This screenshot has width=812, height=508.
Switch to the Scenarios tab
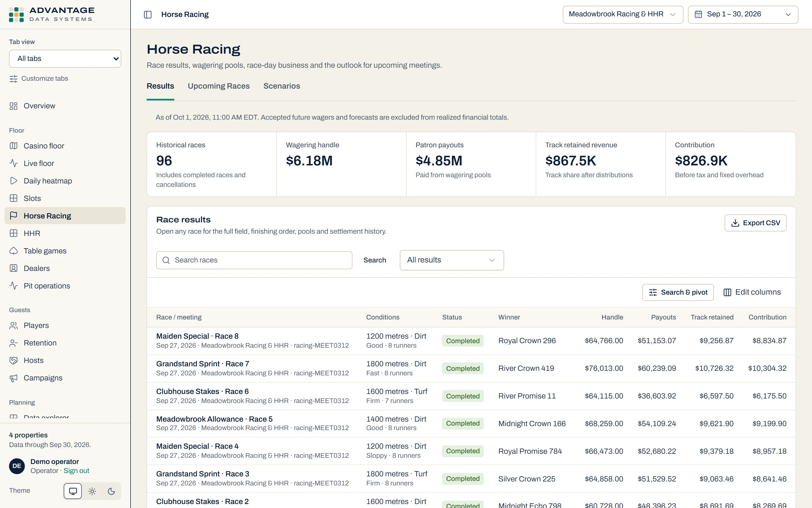(281, 86)
